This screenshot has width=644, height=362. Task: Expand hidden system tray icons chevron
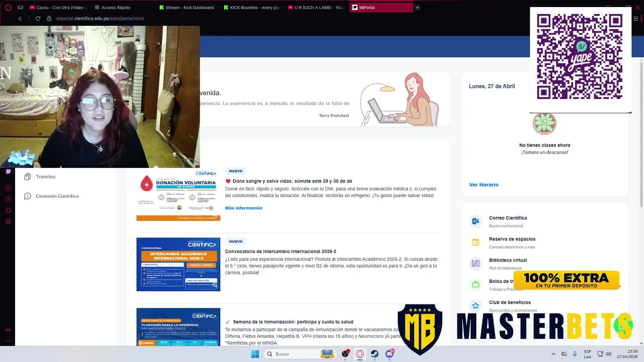click(553, 354)
